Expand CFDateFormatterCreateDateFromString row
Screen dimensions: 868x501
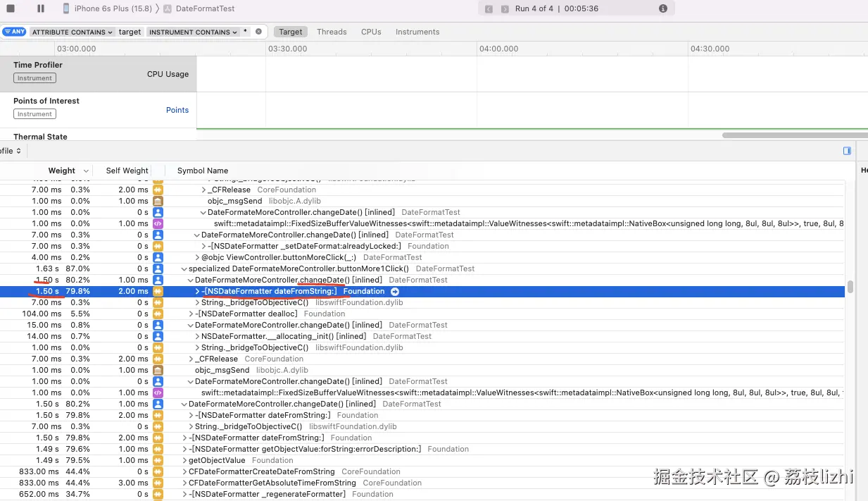click(184, 471)
